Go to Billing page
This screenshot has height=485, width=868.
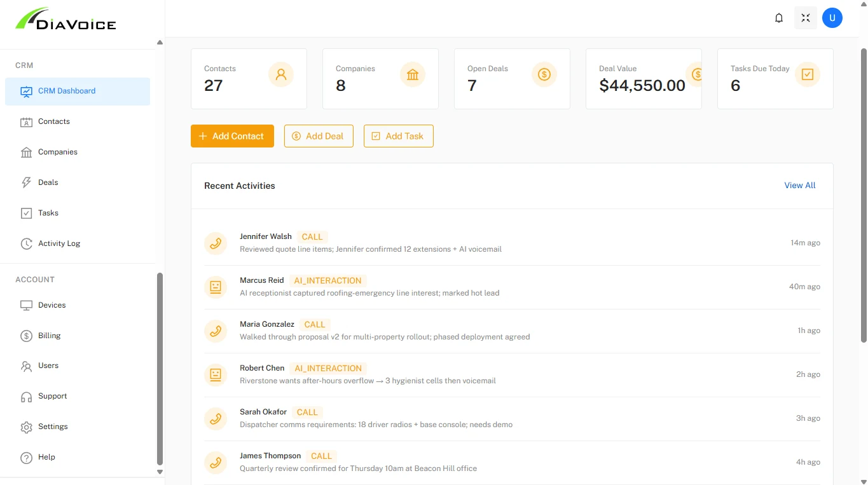[78, 336]
